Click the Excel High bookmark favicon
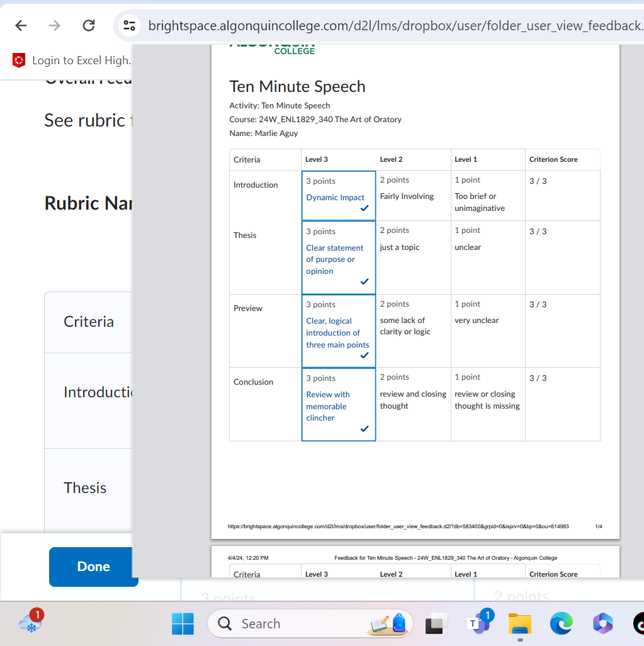The width and height of the screenshot is (644, 646). point(19,60)
